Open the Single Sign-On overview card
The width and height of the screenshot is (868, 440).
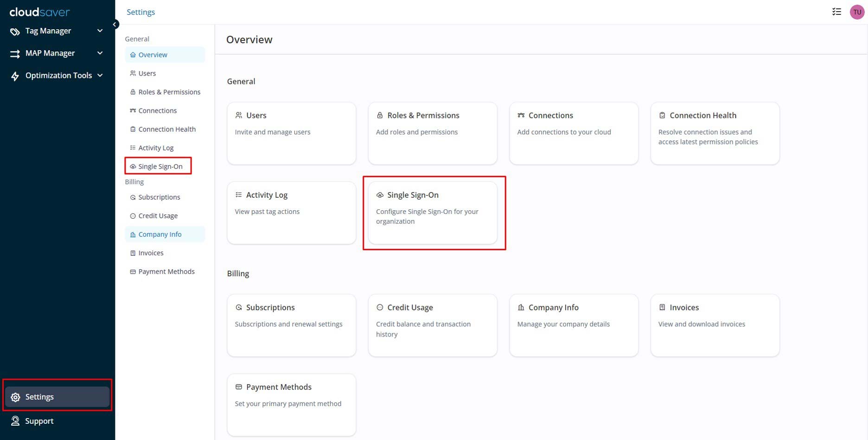pyautogui.click(x=432, y=213)
